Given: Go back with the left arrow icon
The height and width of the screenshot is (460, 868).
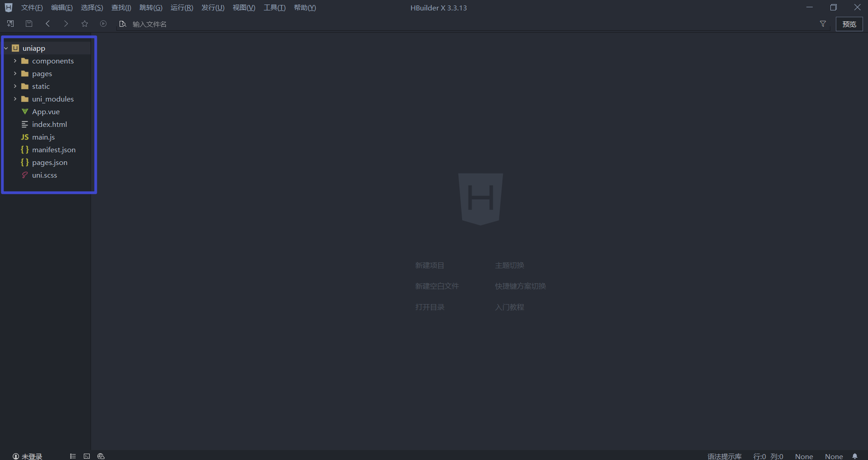Looking at the screenshot, I should [x=48, y=24].
